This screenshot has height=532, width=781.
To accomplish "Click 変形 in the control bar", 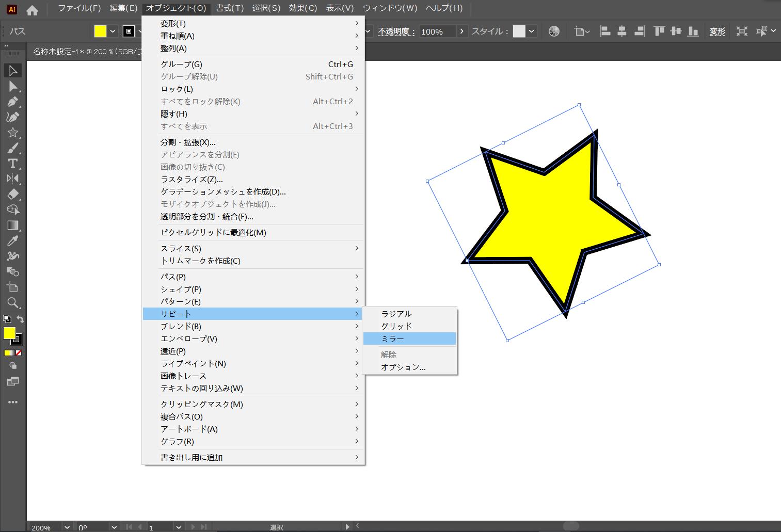I will (x=717, y=31).
